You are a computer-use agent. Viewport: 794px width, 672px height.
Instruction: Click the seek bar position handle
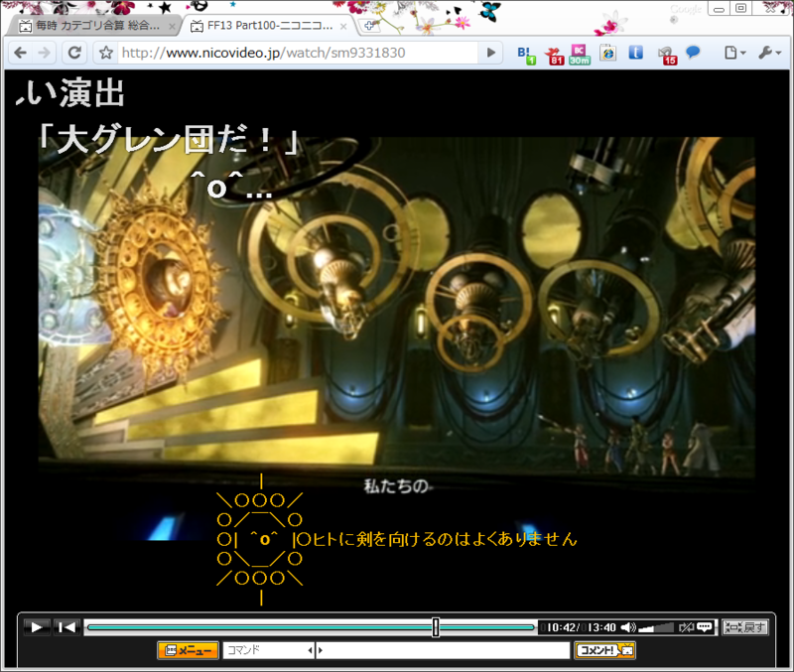tap(436, 627)
